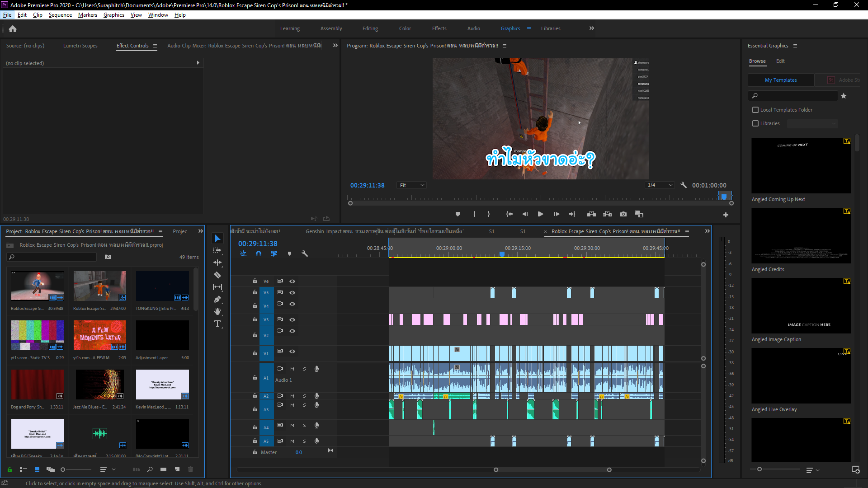Export frame with camera icon

pos(623,214)
